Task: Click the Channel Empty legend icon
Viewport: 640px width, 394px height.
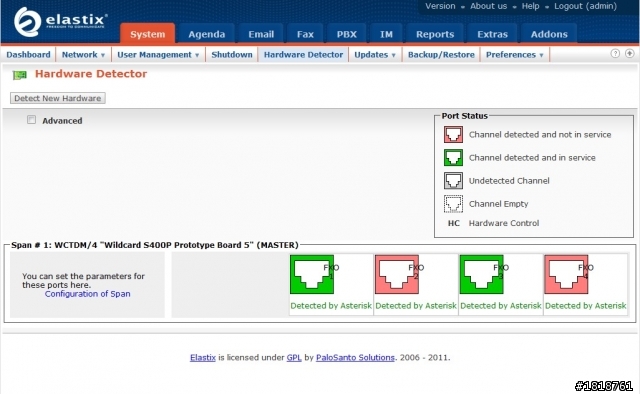Action: [x=453, y=204]
